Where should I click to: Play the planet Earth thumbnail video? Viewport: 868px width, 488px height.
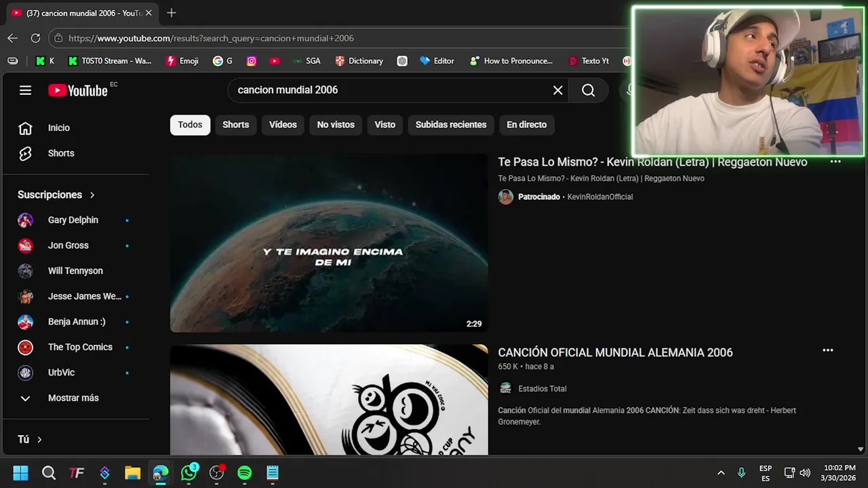pos(329,243)
